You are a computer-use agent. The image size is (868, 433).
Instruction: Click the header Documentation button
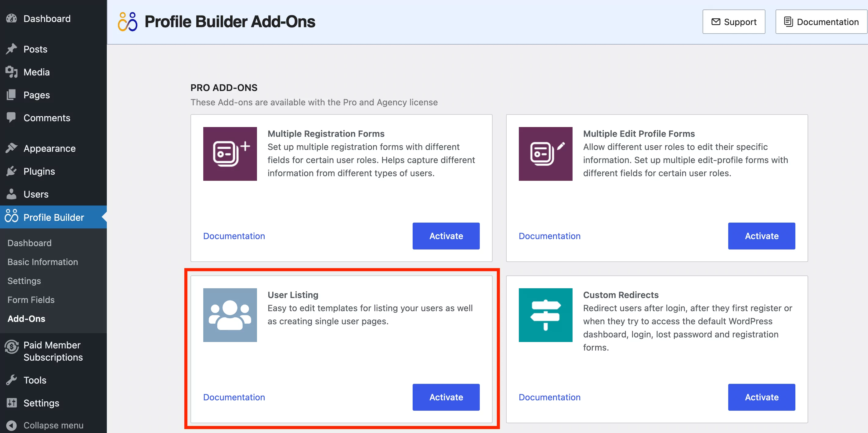click(x=822, y=22)
